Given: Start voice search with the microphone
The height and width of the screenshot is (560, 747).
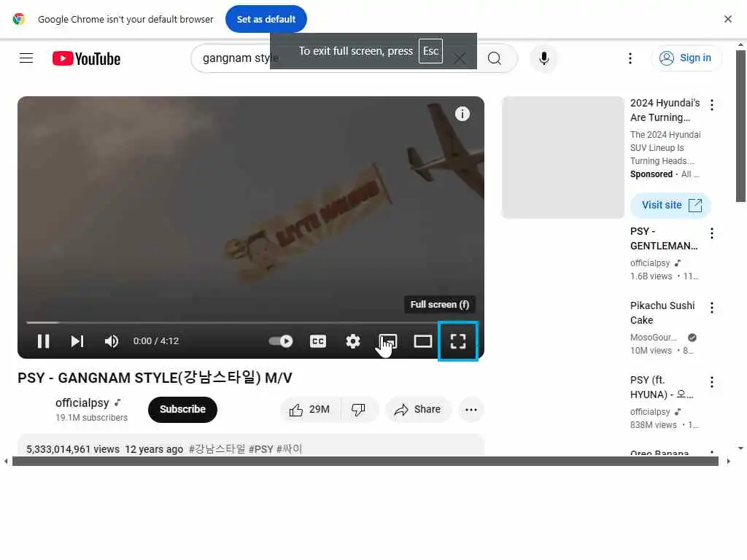Looking at the screenshot, I should tap(543, 58).
